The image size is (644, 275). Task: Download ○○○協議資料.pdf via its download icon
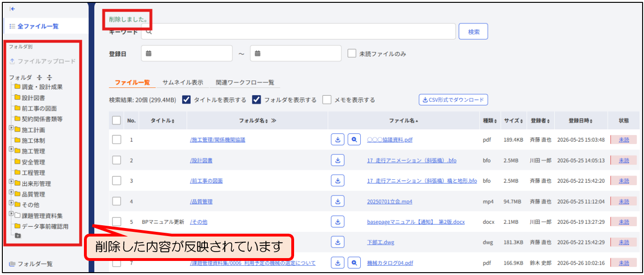click(337, 139)
